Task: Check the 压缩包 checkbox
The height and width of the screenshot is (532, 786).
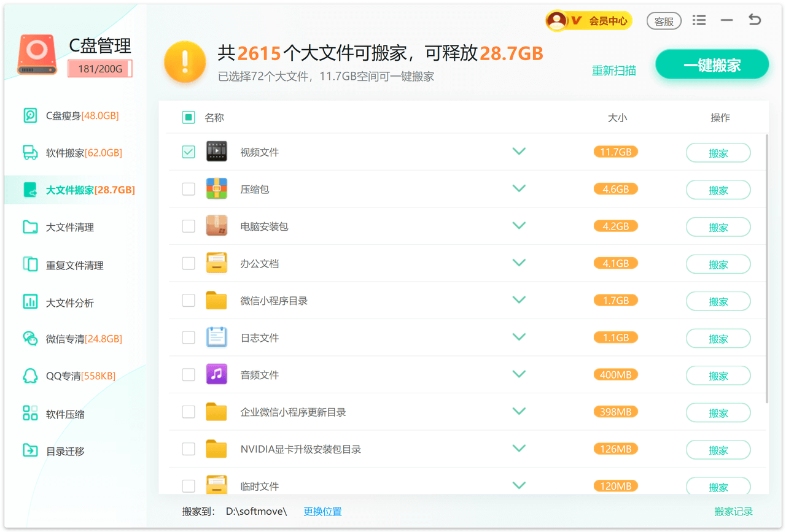Action: [189, 189]
